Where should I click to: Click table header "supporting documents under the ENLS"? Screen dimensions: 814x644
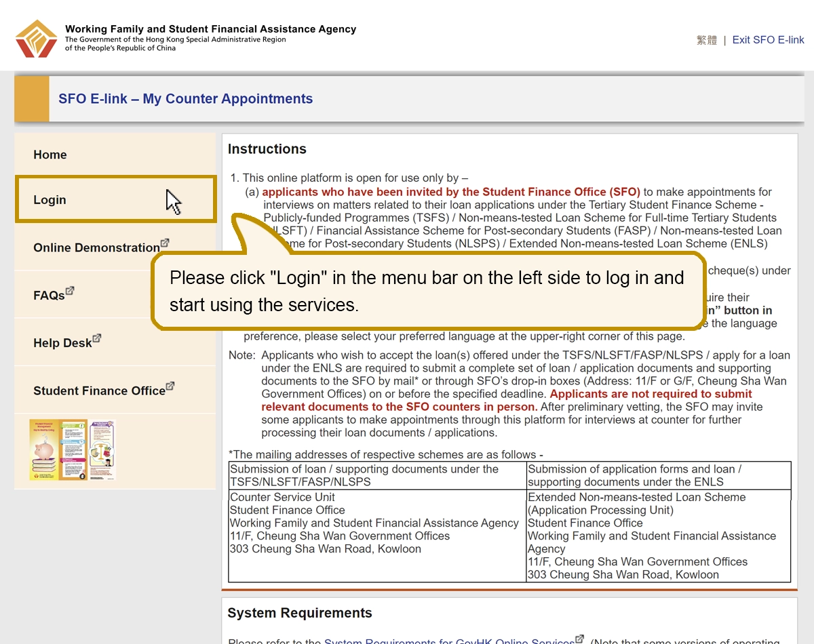tap(625, 482)
